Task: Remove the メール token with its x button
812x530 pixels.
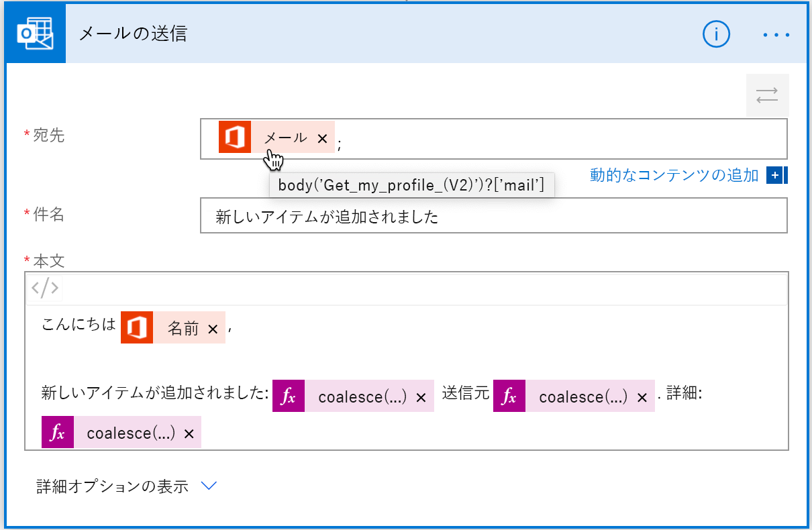Action: click(323, 138)
